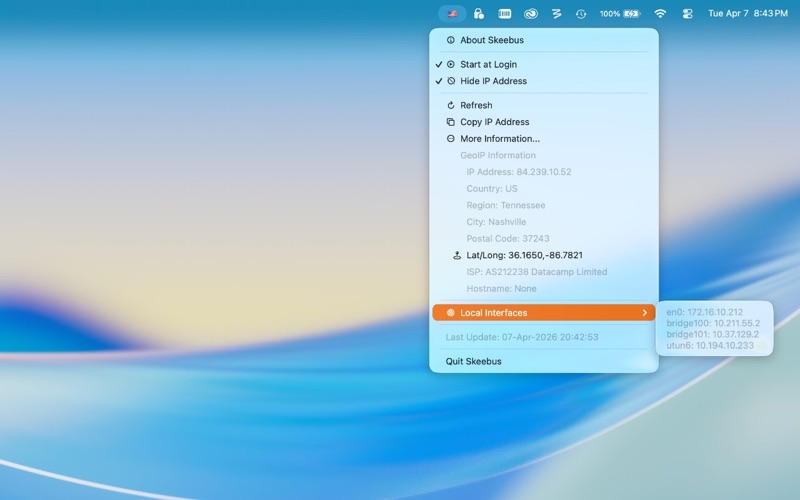Click the map pin icon beside Lat/Long
The height and width of the screenshot is (500, 800).
pos(457,255)
